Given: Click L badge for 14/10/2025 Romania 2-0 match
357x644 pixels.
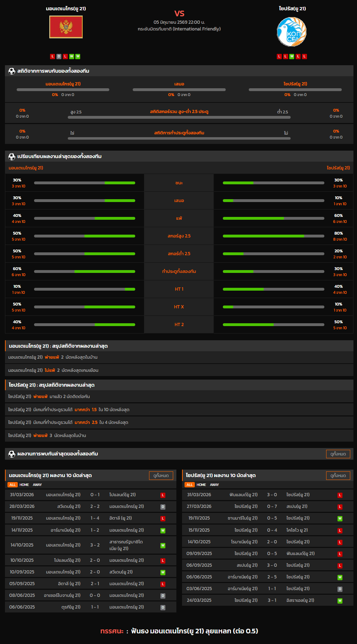Looking at the screenshot, I should pos(340,542).
